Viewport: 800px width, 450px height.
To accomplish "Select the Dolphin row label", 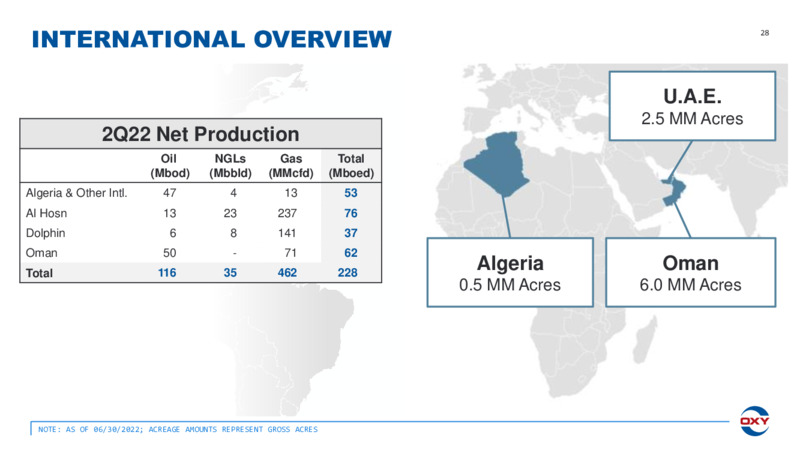I will coord(45,233).
